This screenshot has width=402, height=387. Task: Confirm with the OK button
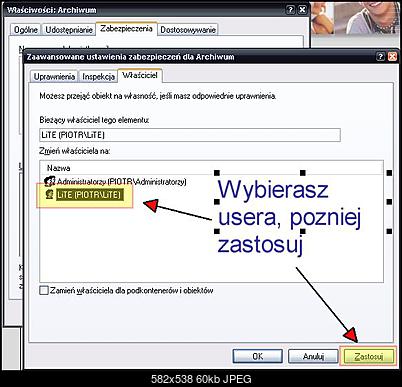tap(257, 356)
